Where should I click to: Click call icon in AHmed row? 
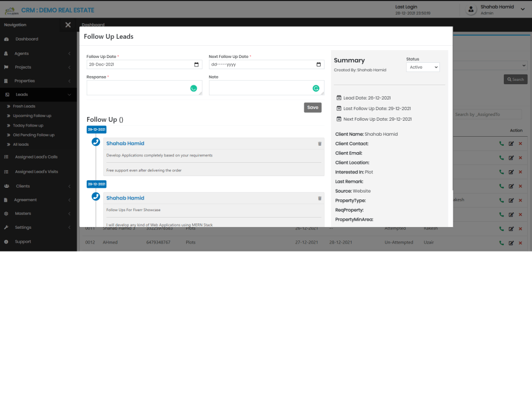point(502,243)
